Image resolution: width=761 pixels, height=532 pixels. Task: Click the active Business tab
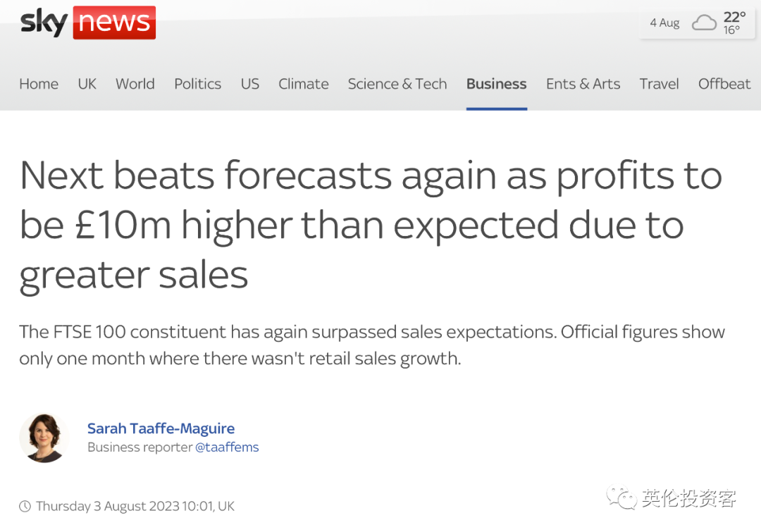pyautogui.click(x=496, y=84)
